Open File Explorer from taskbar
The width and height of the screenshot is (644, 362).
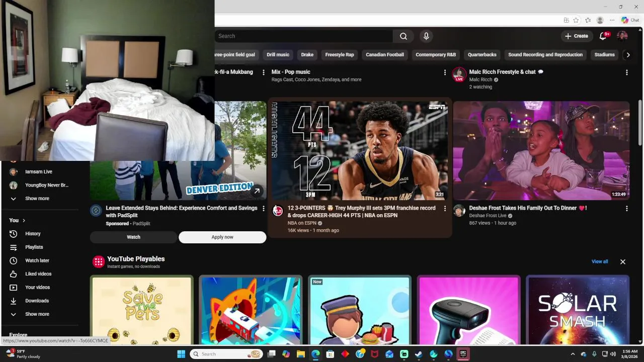(x=300, y=354)
